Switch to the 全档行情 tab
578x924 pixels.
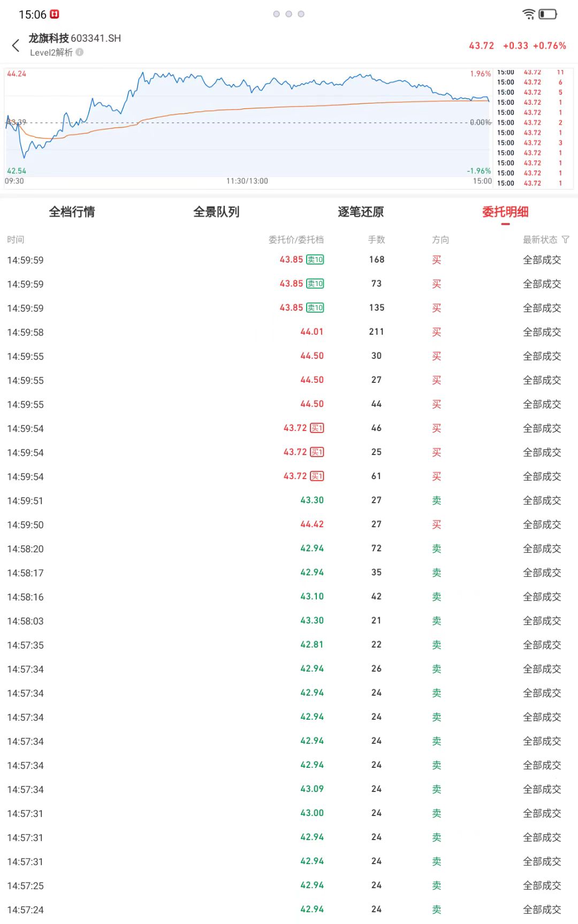pos(72,212)
